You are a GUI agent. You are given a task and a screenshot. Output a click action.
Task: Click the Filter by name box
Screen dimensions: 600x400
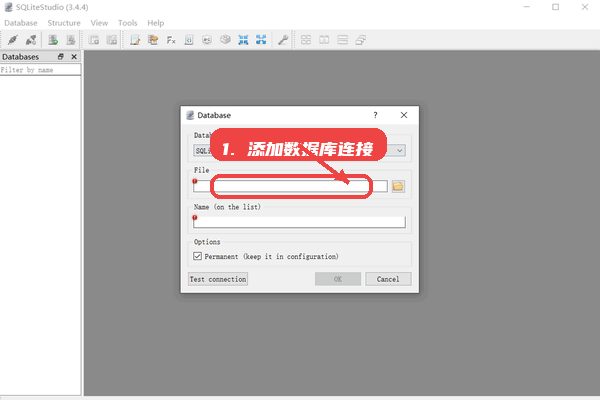pyautogui.click(x=41, y=70)
